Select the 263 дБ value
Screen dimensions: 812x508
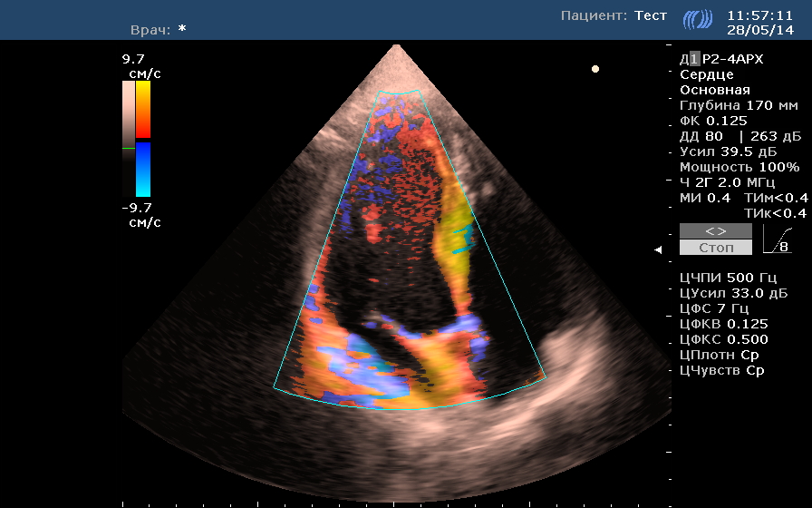click(x=776, y=136)
